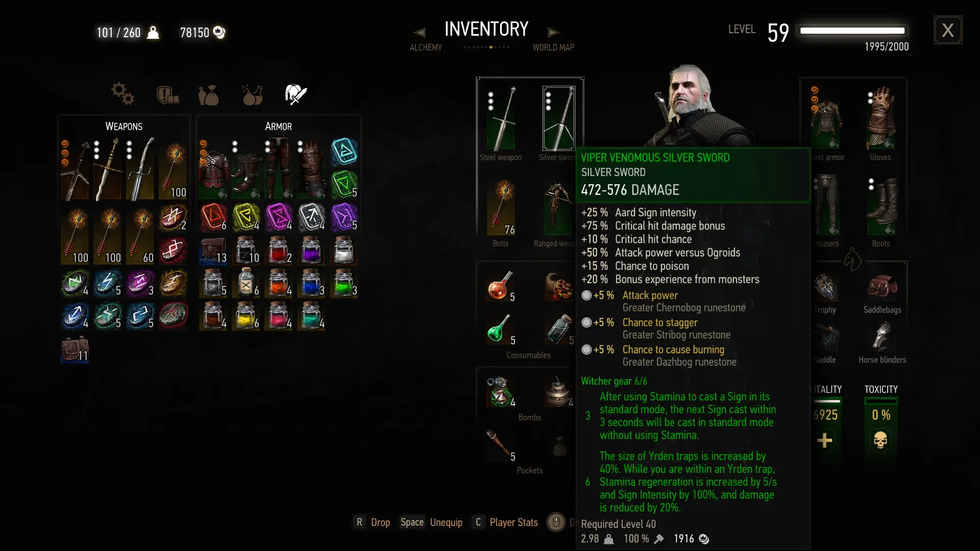This screenshot has height=551, width=980.
Task: Select the weapons and armor filter tab
Action: (x=296, y=94)
